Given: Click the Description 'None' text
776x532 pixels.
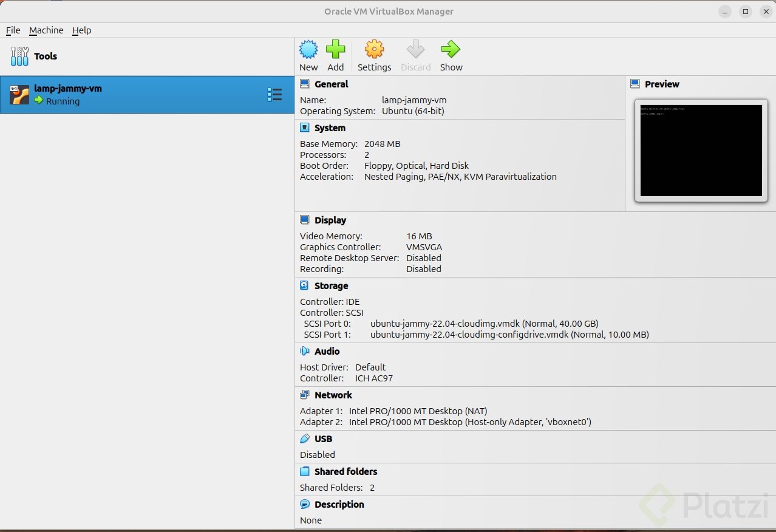Looking at the screenshot, I should pos(311,520).
